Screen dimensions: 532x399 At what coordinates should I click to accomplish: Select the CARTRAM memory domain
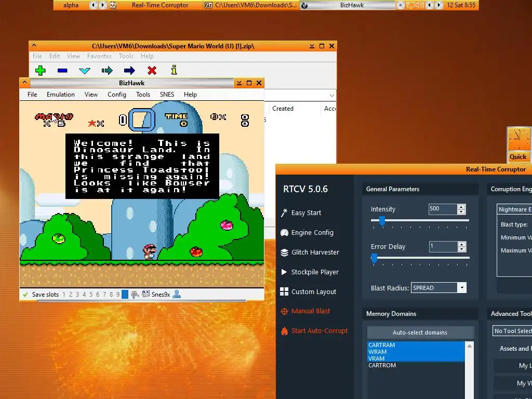pos(416,345)
